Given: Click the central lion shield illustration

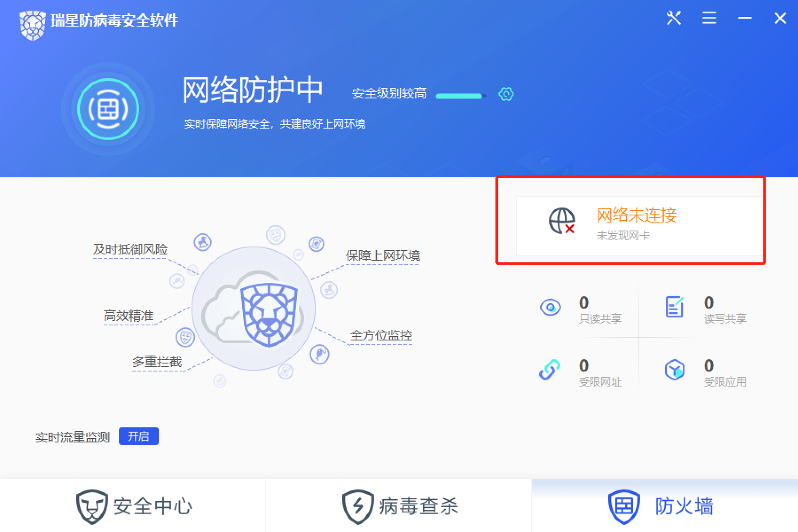Looking at the screenshot, I should pos(269,315).
